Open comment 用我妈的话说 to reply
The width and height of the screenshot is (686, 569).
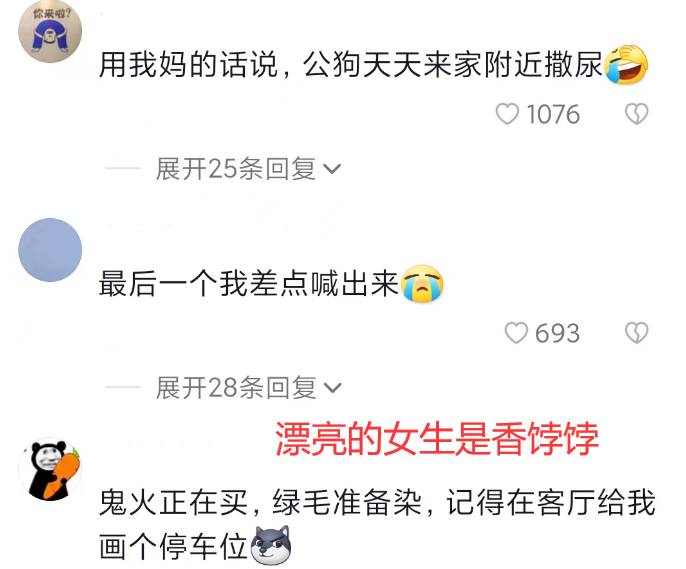coord(351,64)
